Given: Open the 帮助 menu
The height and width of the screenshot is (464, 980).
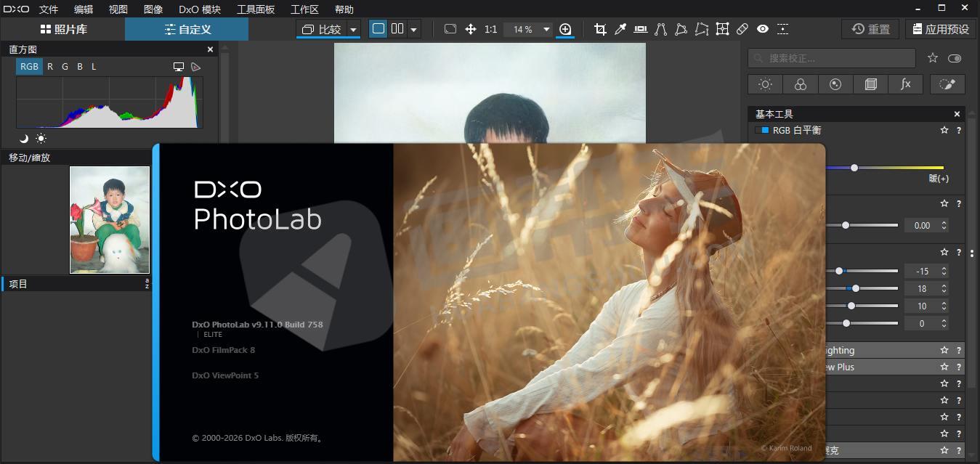Looking at the screenshot, I should click(x=344, y=9).
